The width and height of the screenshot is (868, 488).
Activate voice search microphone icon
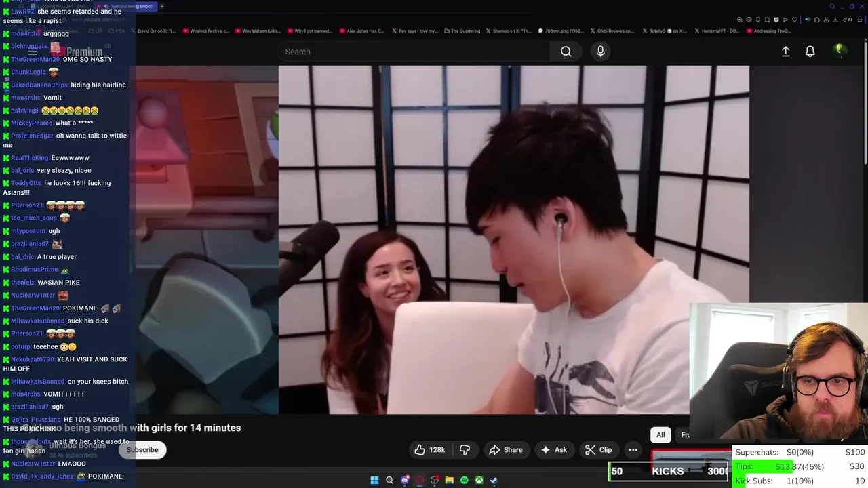(600, 52)
